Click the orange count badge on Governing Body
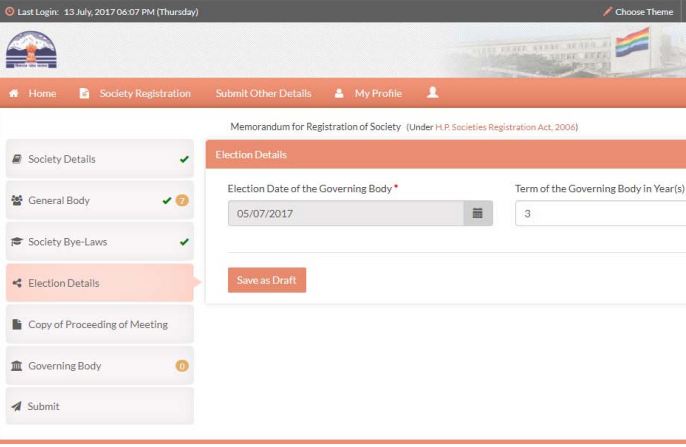The image size is (686, 447). pos(182,366)
